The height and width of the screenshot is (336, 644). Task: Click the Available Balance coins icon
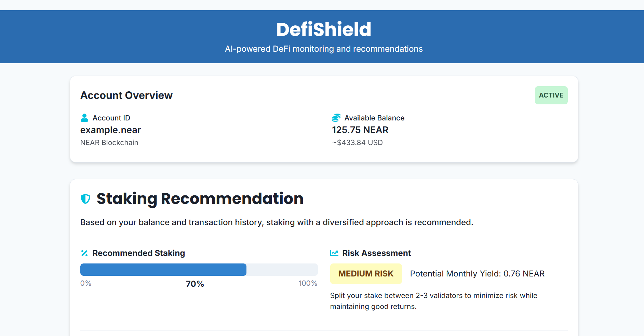coord(336,118)
